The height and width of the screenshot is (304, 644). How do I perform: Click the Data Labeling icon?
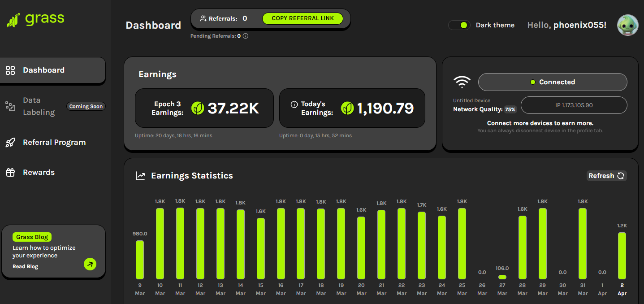(10, 106)
